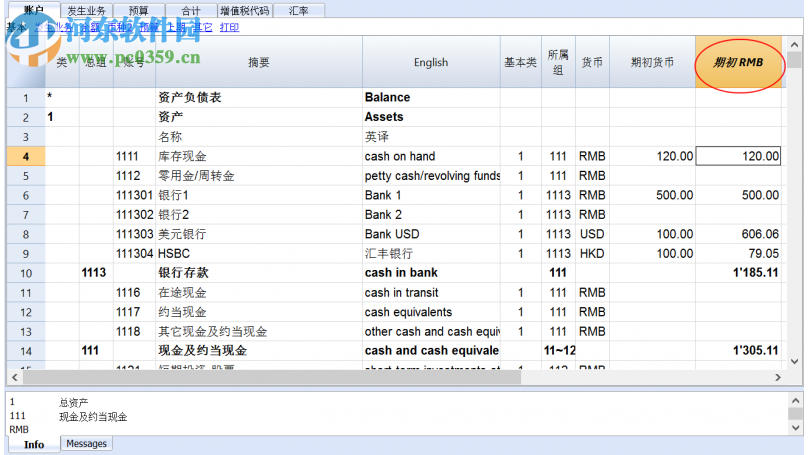The width and height of the screenshot is (808, 455).
Task: Open the 合计 tab
Action: click(191, 10)
